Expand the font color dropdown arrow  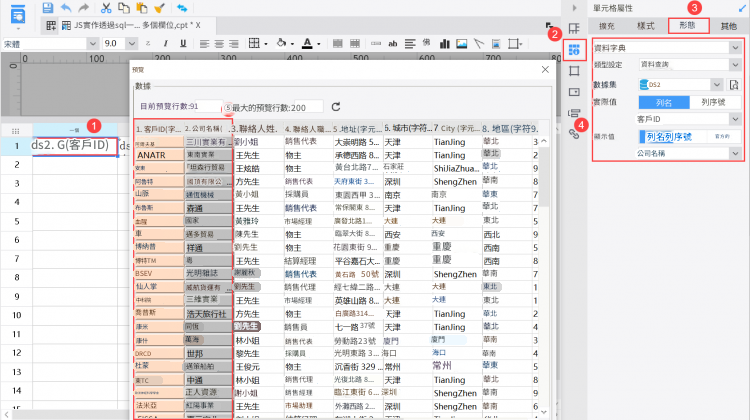click(x=319, y=44)
